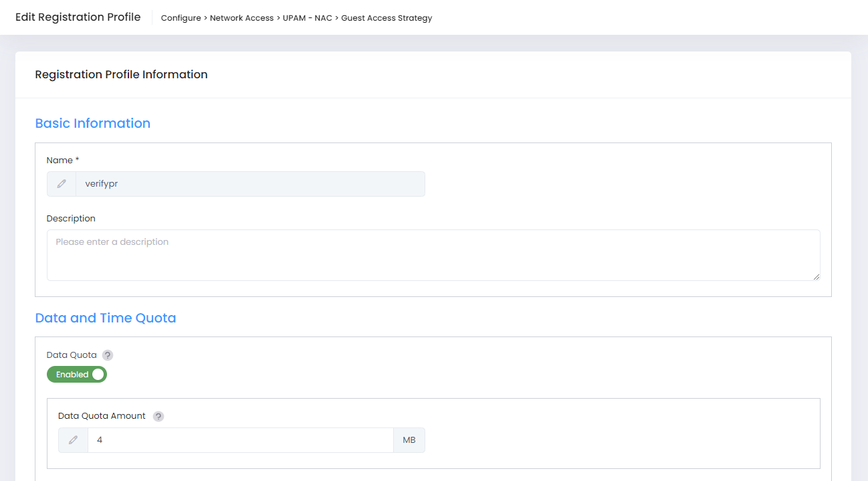Navigate to UPAM - NAC breadcrumb
The width and height of the screenshot is (868, 481).
(x=307, y=18)
